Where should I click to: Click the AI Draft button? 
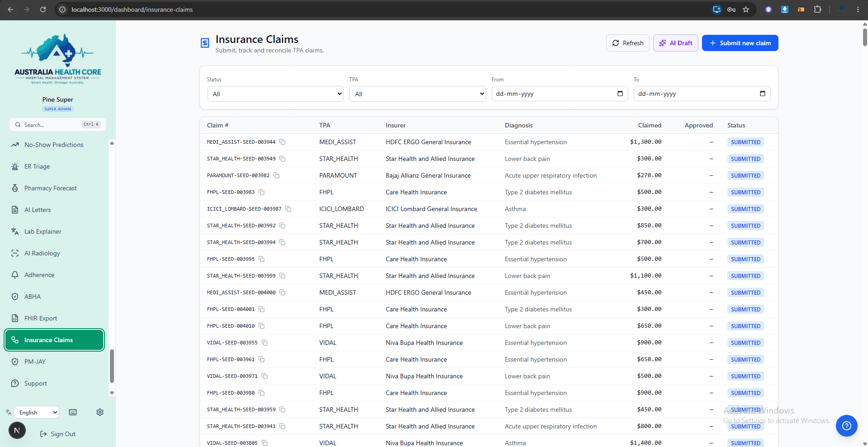pos(676,43)
